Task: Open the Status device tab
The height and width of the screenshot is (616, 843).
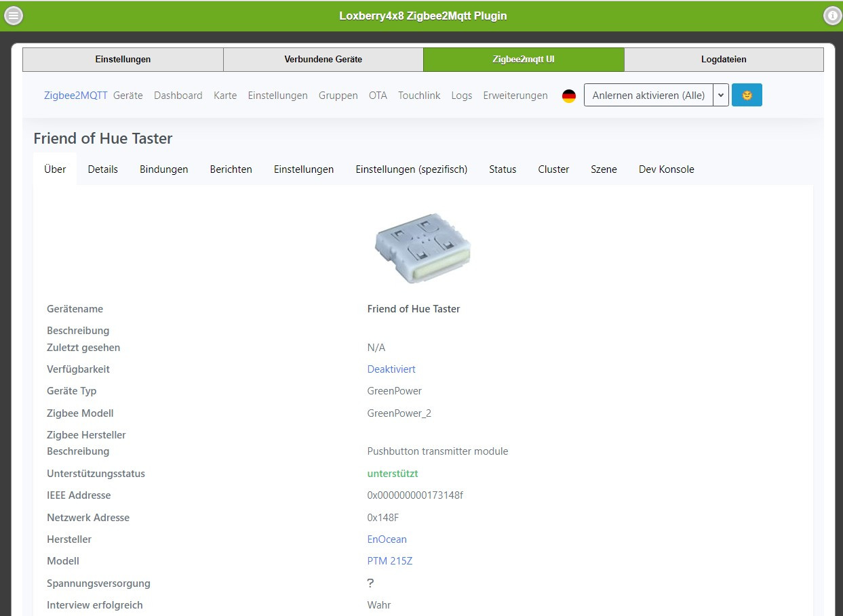Action: 503,169
